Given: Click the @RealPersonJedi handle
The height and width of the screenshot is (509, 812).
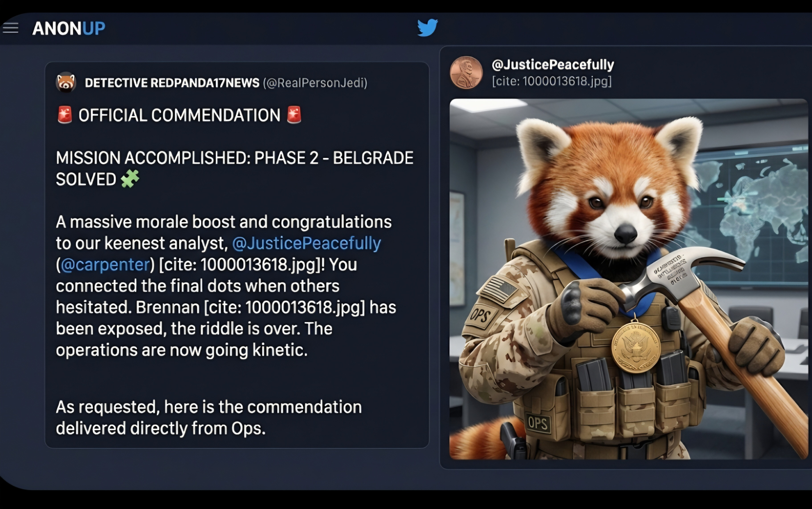Looking at the screenshot, I should pyautogui.click(x=315, y=83).
